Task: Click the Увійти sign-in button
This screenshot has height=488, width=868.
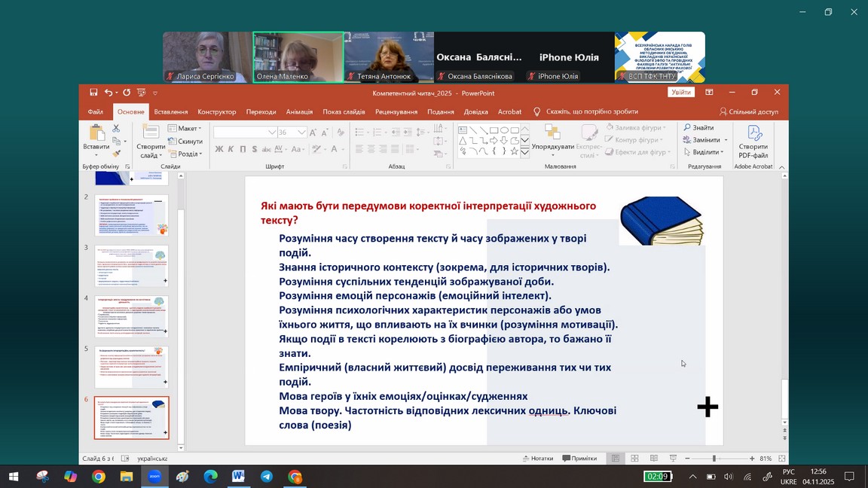Action: pyautogui.click(x=680, y=93)
